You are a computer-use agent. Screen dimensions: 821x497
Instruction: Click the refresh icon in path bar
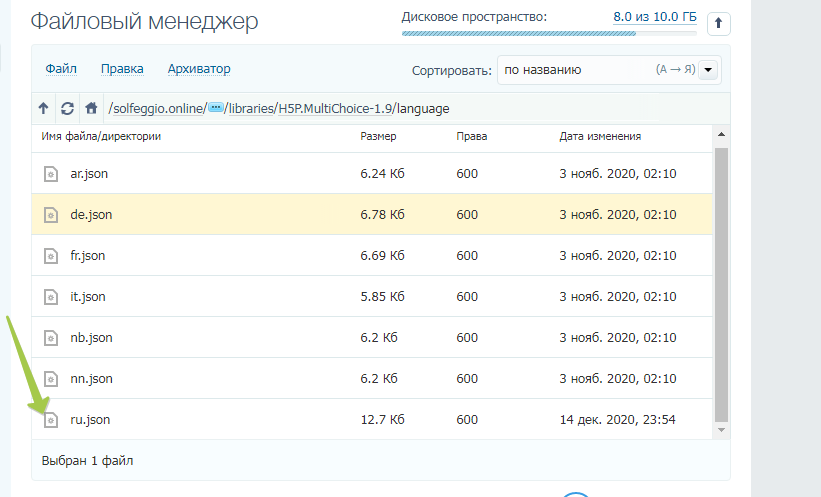[67, 108]
